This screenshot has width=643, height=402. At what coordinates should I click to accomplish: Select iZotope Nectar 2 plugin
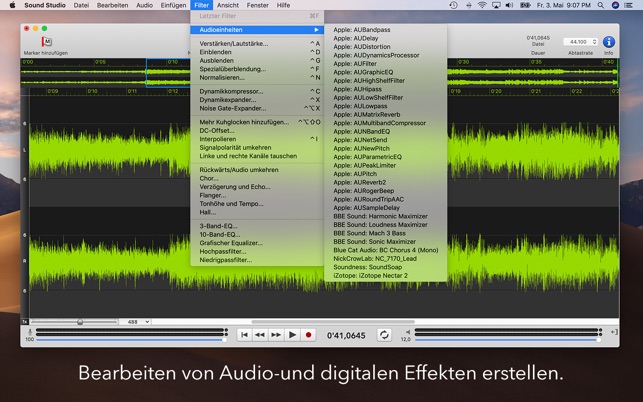[385, 276]
